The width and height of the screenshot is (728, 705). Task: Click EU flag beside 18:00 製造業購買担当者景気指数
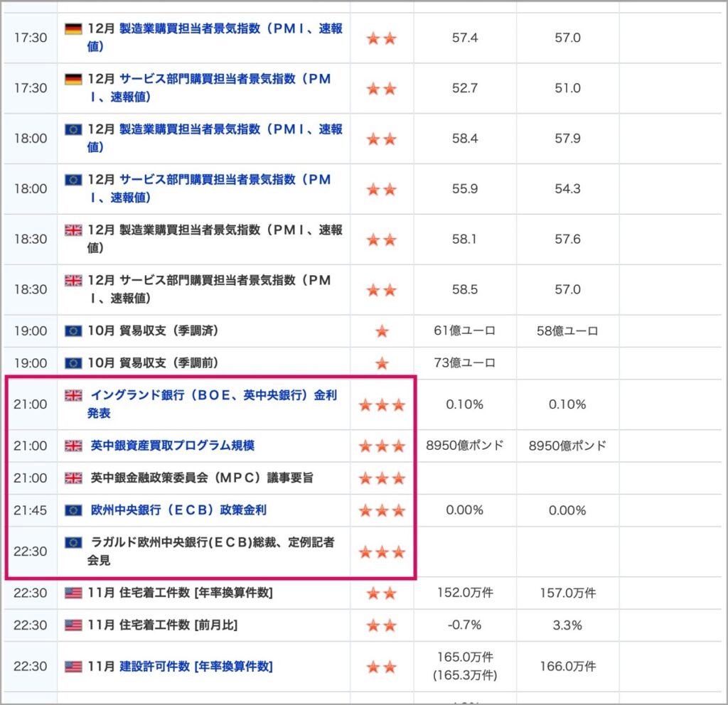[x=73, y=129]
